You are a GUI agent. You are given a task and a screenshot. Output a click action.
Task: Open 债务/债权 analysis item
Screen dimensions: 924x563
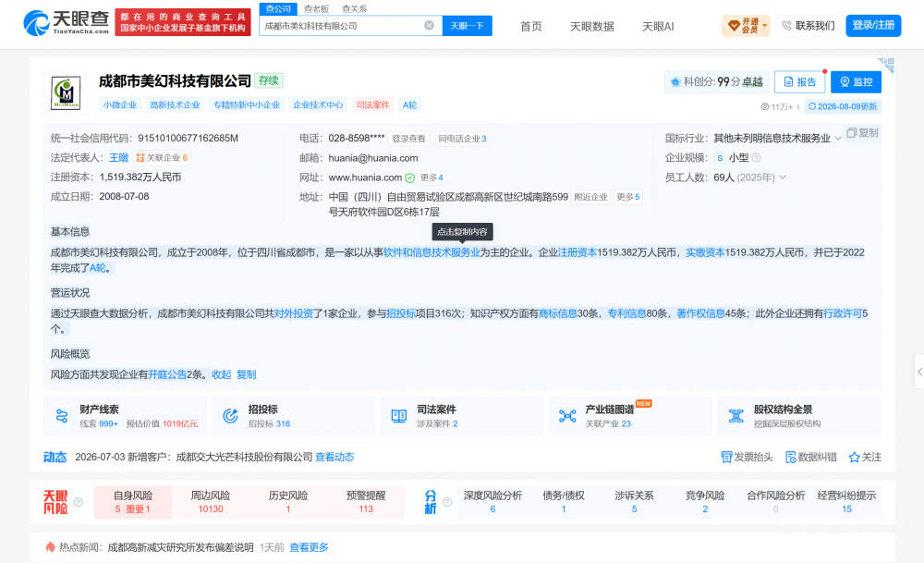564,502
